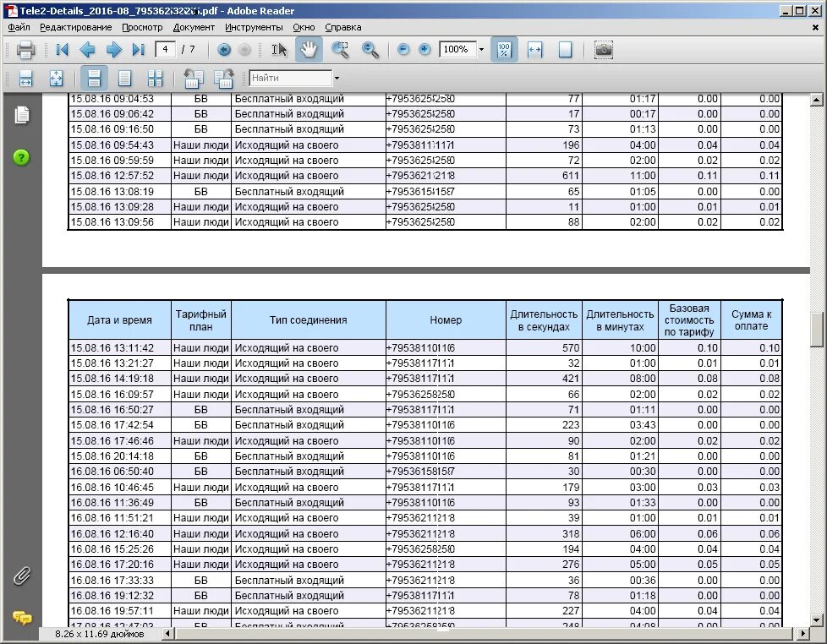Click the horizontal scrollbar right arrow

(x=803, y=634)
